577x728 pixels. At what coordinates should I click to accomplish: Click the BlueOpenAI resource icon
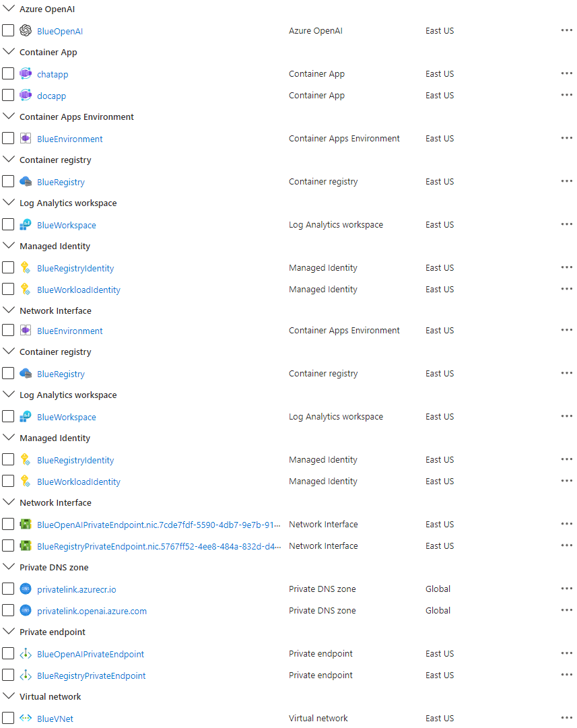(x=26, y=31)
